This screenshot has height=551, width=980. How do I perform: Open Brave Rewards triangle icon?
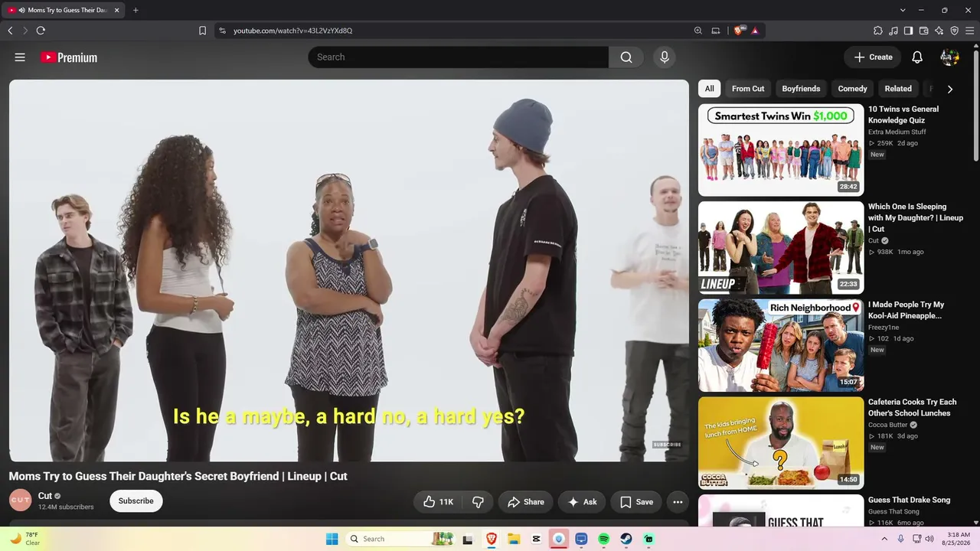coord(755,31)
